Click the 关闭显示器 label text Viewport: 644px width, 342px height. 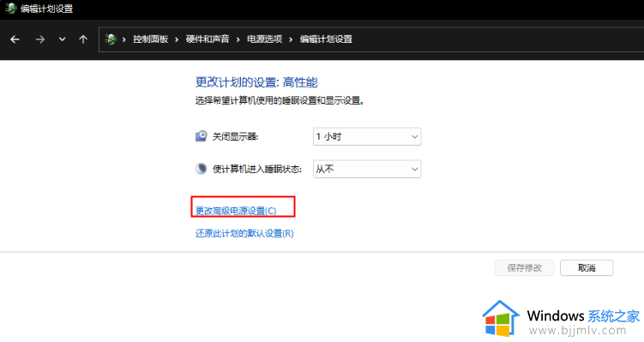click(235, 137)
